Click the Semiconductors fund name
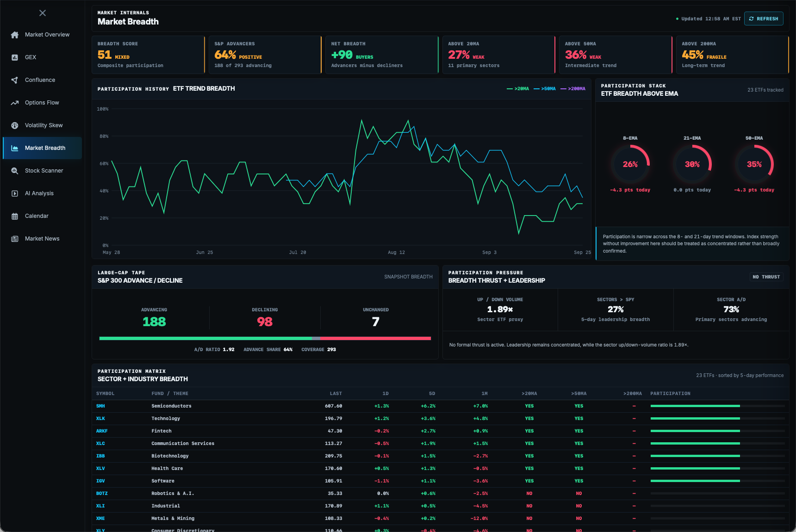The image size is (796, 532). pos(171,406)
